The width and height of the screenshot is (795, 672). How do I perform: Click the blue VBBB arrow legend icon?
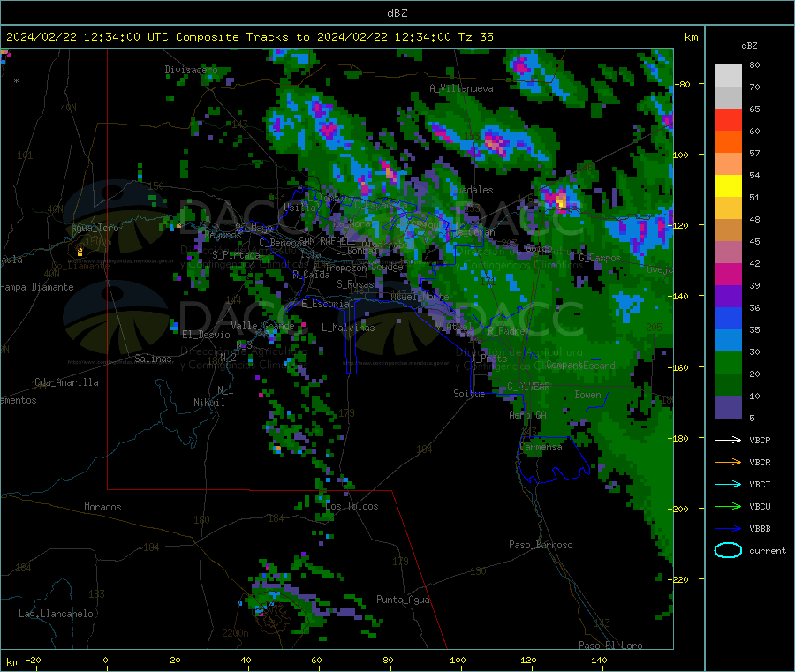pos(728,529)
